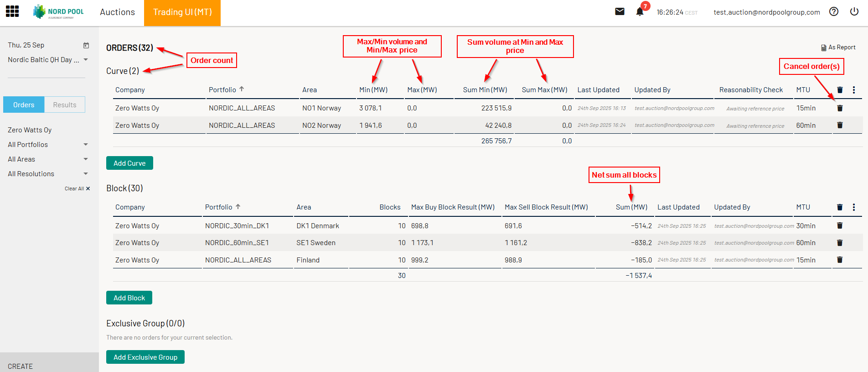Open the Auctions menu item
This screenshot has width=868, height=372.
(x=118, y=12)
